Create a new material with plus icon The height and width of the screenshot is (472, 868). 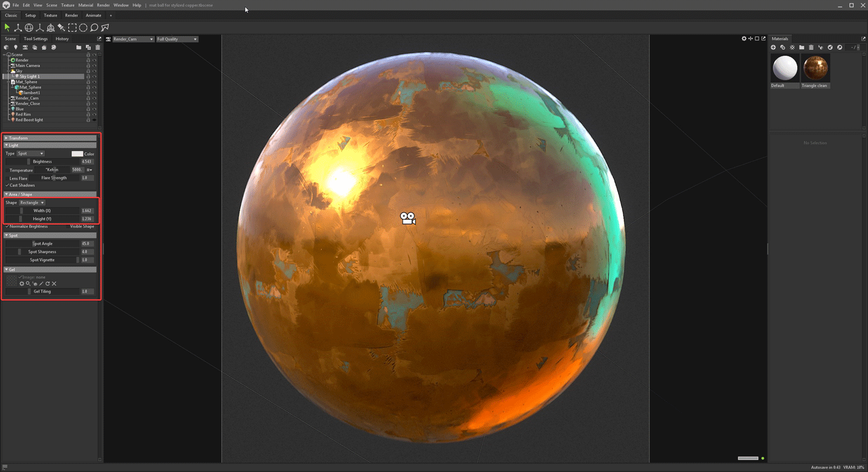[x=773, y=47]
